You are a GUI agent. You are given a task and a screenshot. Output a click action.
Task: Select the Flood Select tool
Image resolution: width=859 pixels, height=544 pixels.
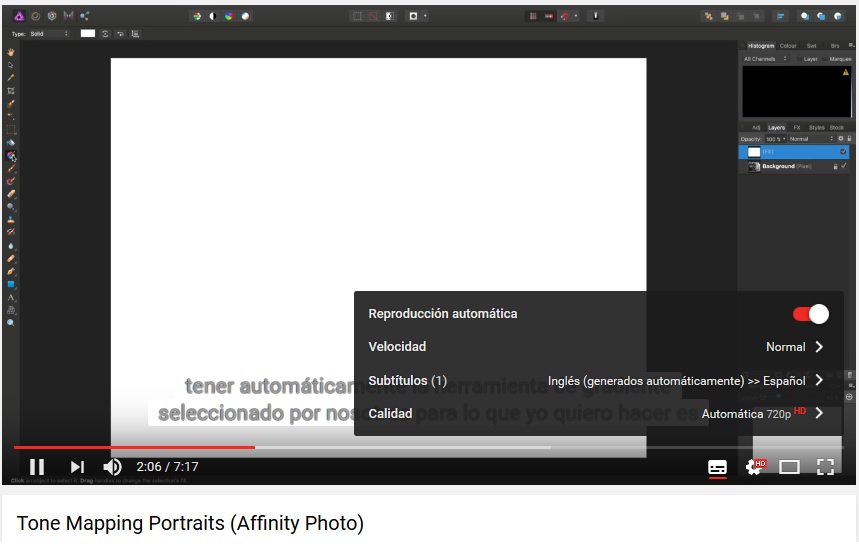10,116
